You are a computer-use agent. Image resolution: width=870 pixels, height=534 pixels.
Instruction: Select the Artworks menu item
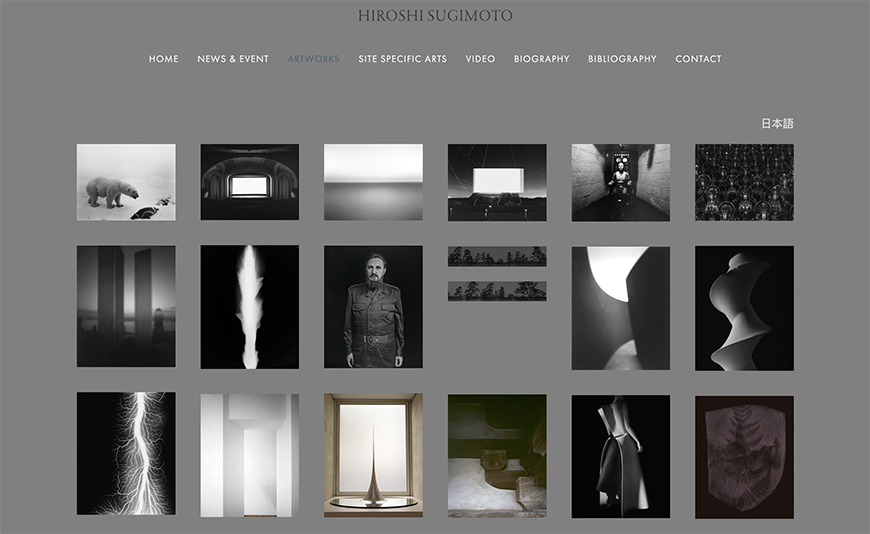click(313, 59)
